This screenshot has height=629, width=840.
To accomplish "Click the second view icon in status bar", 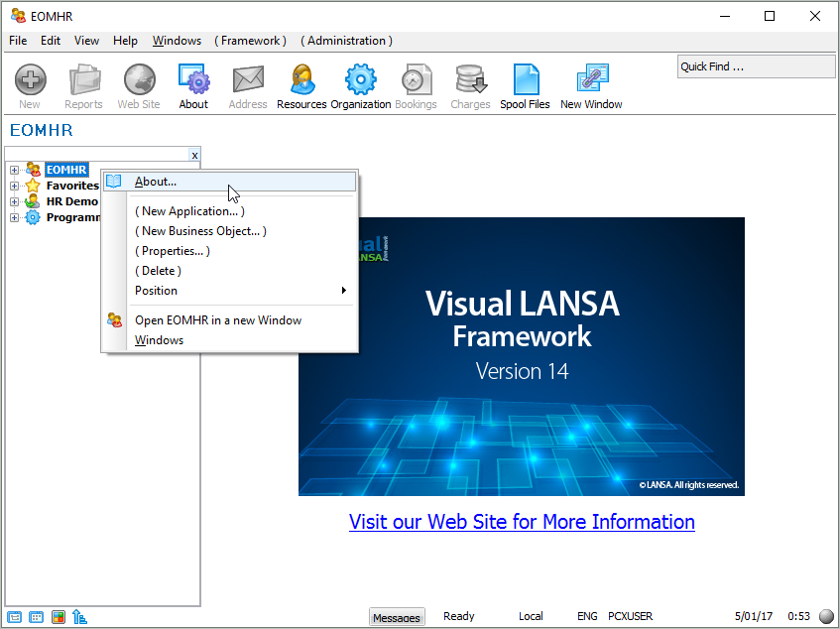I will point(36,617).
